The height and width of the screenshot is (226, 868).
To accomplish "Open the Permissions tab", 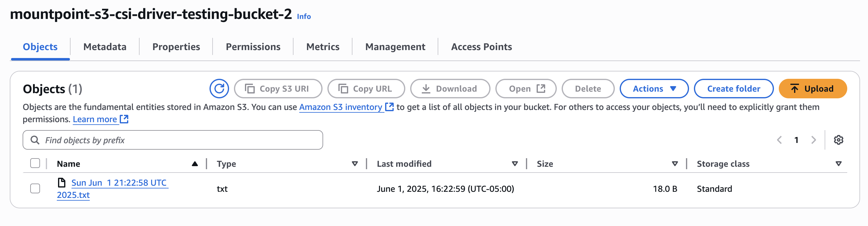I will click(x=253, y=47).
